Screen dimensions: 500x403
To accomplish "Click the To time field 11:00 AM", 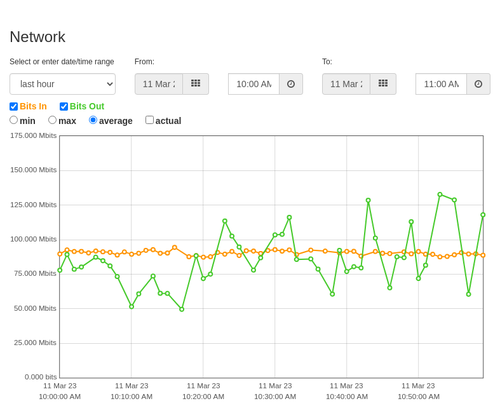I will click(441, 84).
